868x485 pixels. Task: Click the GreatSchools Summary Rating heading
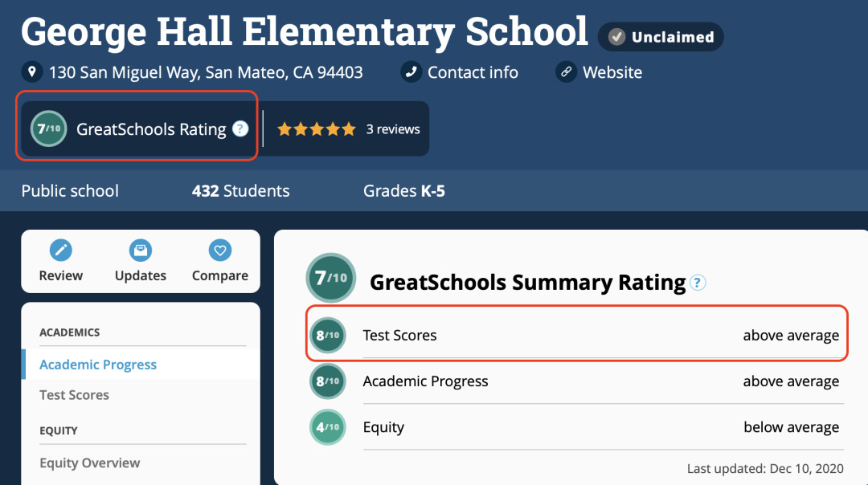(527, 283)
